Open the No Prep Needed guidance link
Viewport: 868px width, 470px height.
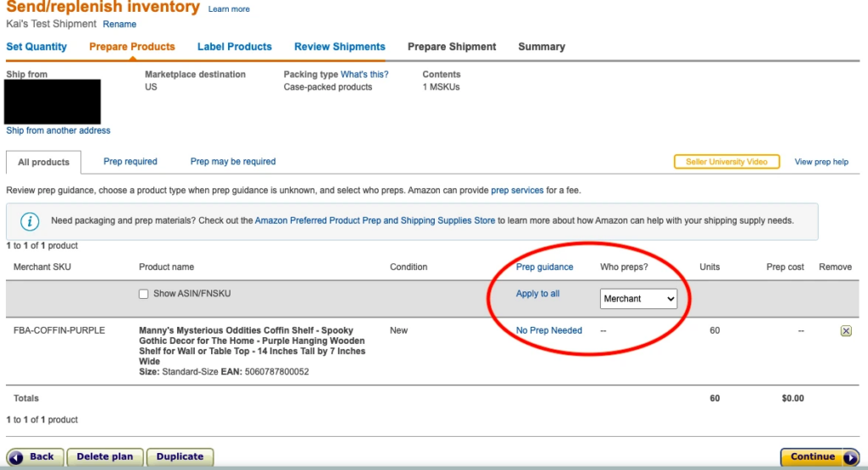coord(549,330)
